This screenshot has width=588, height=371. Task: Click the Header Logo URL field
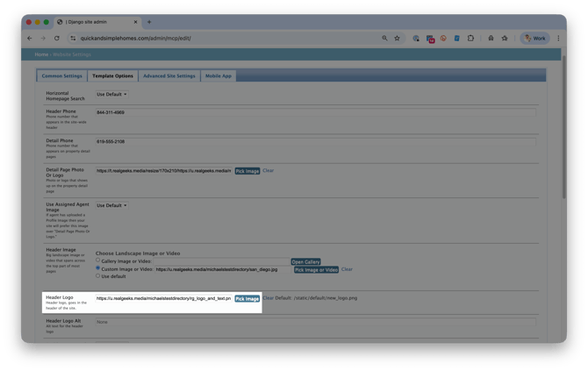pyautogui.click(x=164, y=298)
